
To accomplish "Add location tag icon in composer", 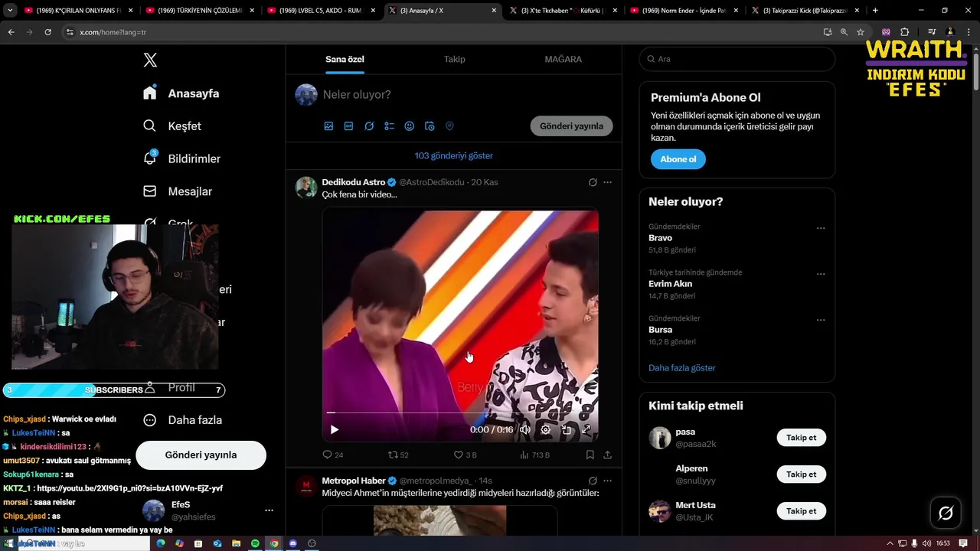I will point(449,126).
